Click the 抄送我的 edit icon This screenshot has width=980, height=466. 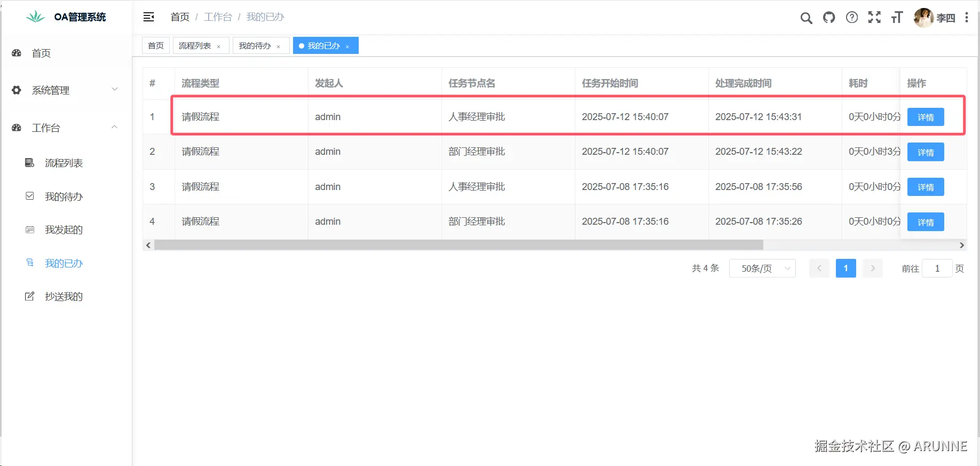point(30,296)
